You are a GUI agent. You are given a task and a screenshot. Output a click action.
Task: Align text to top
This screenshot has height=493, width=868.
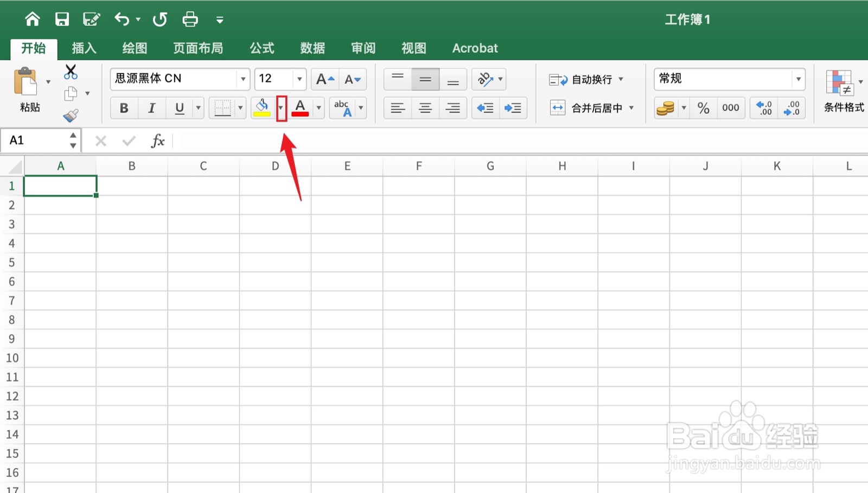398,79
